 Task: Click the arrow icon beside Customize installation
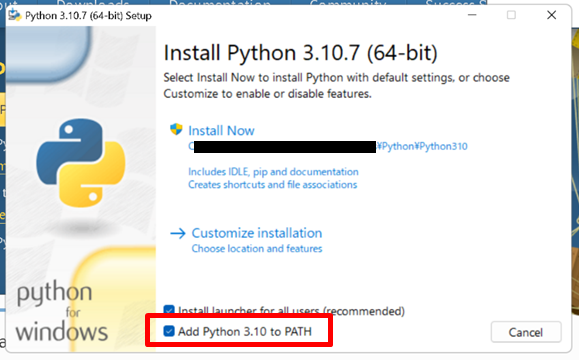(178, 233)
